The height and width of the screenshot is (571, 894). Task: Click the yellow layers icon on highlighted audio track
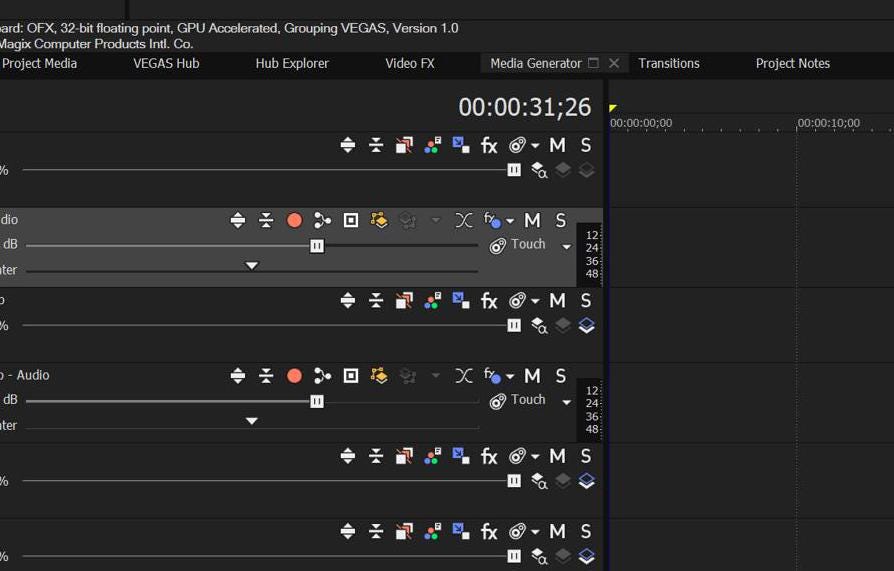(379, 220)
